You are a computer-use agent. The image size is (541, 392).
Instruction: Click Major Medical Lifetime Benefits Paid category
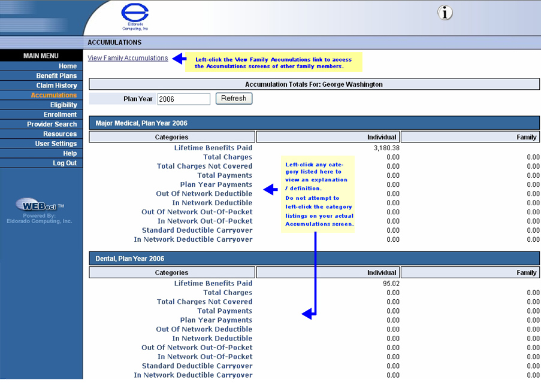point(213,148)
